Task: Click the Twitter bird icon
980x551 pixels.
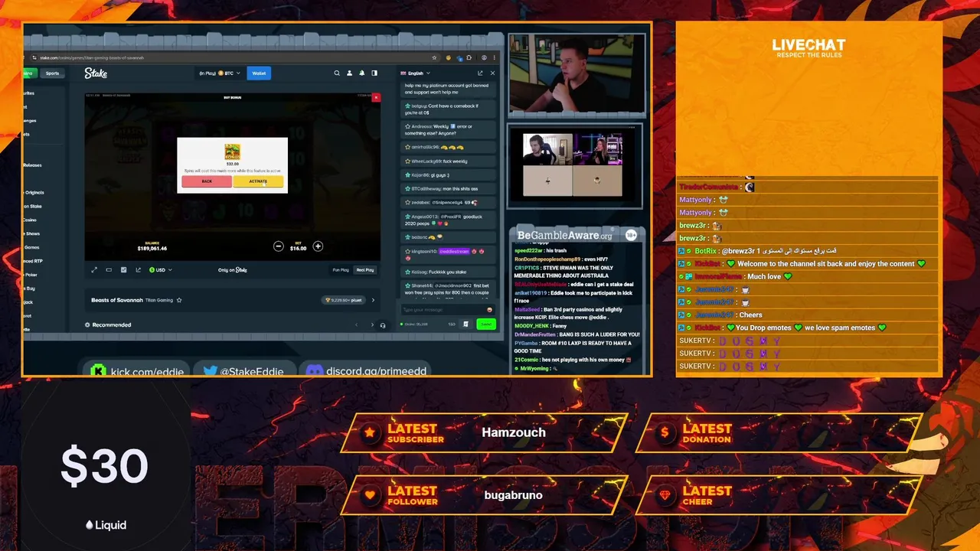Action: click(211, 371)
